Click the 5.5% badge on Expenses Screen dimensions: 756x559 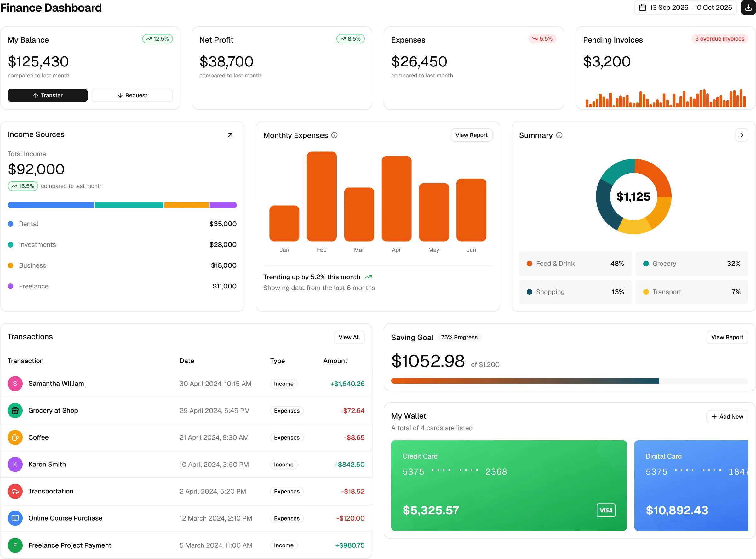(x=542, y=38)
